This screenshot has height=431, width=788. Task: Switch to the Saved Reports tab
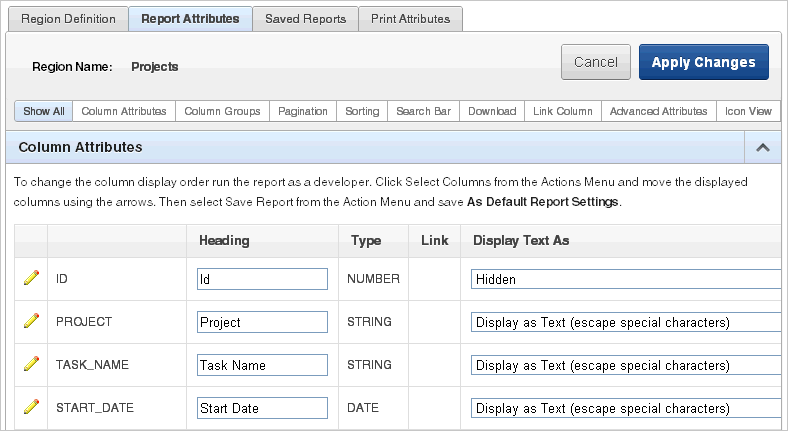[x=306, y=19]
